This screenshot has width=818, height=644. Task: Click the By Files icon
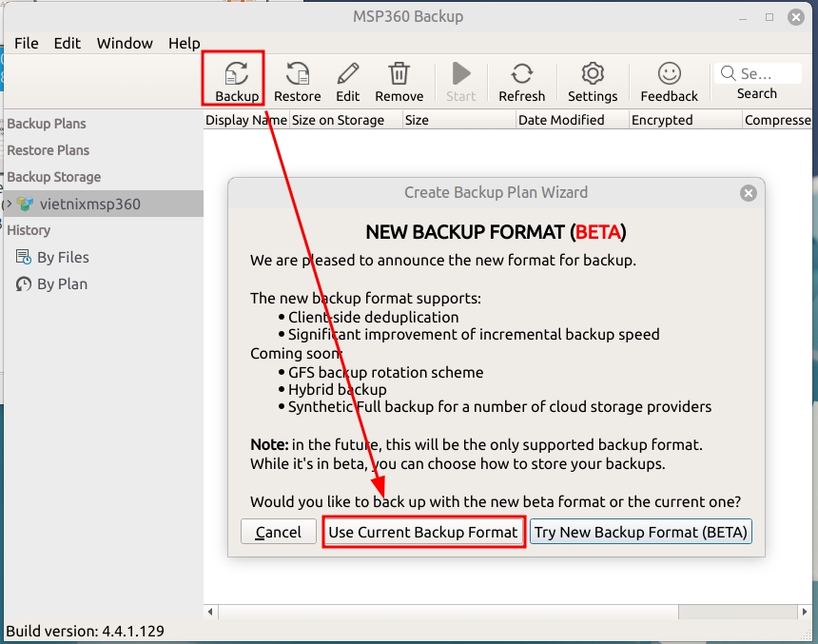[x=24, y=257]
